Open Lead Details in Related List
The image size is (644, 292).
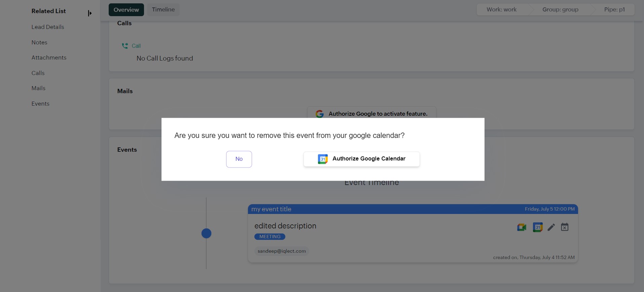click(x=48, y=27)
